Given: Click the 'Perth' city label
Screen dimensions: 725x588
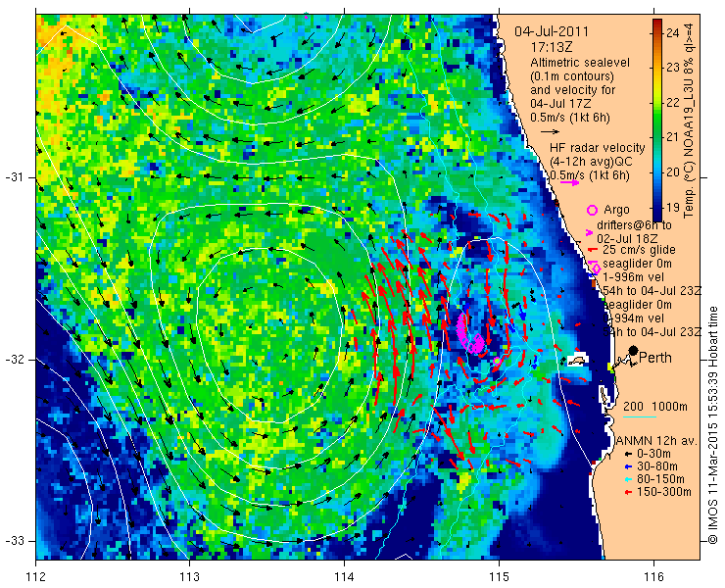Looking at the screenshot, I should [x=655, y=358].
